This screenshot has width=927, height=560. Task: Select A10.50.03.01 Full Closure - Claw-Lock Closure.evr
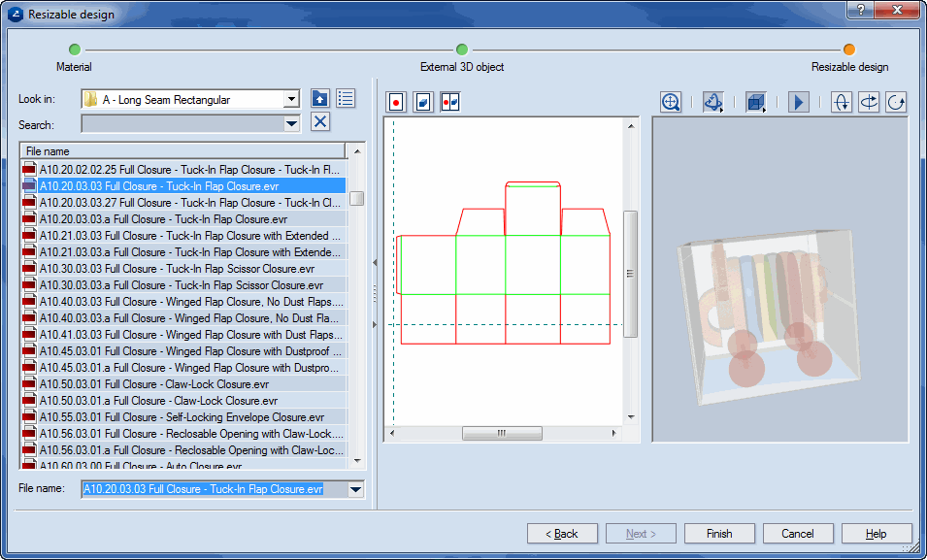click(158, 384)
